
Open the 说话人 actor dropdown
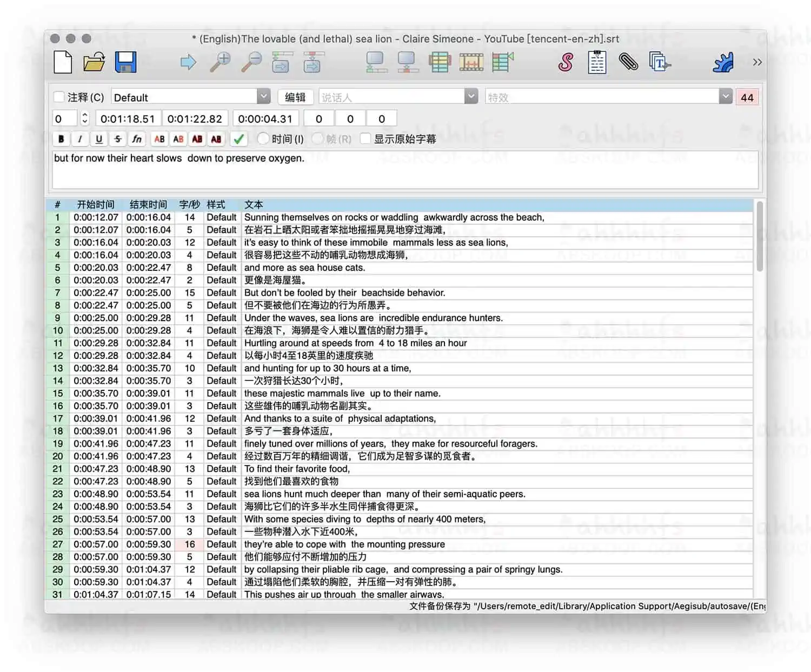[x=471, y=97]
